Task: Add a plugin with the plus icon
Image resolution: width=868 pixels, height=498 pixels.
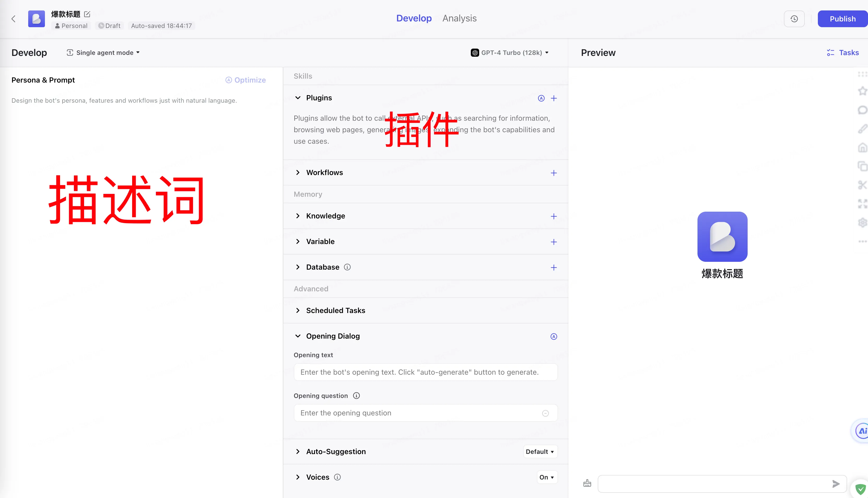Action: 554,99
